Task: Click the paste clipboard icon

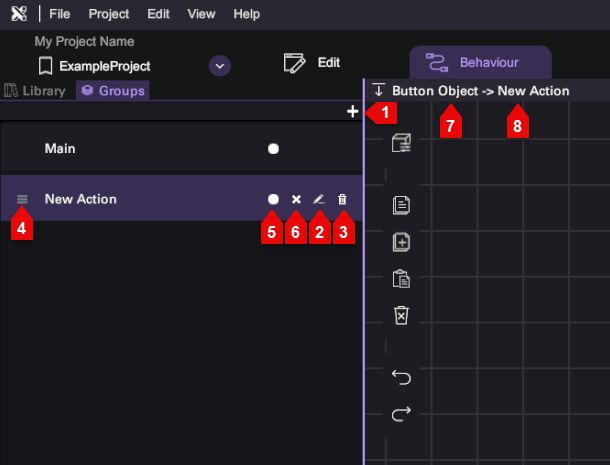Action: 401,279
